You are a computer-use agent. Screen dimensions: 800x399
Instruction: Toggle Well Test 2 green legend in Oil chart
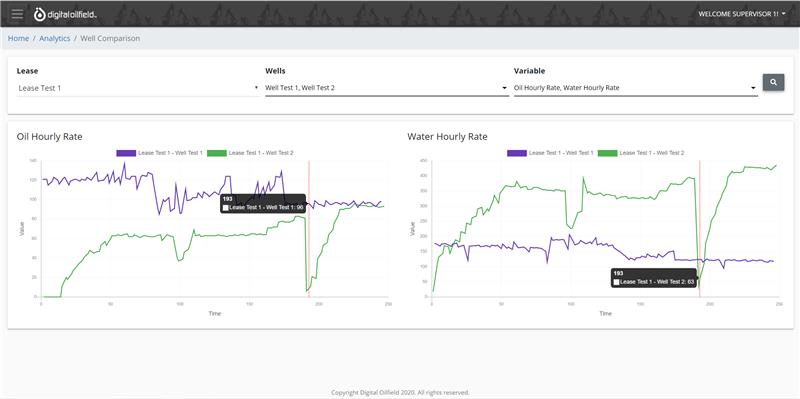point(251,153)
